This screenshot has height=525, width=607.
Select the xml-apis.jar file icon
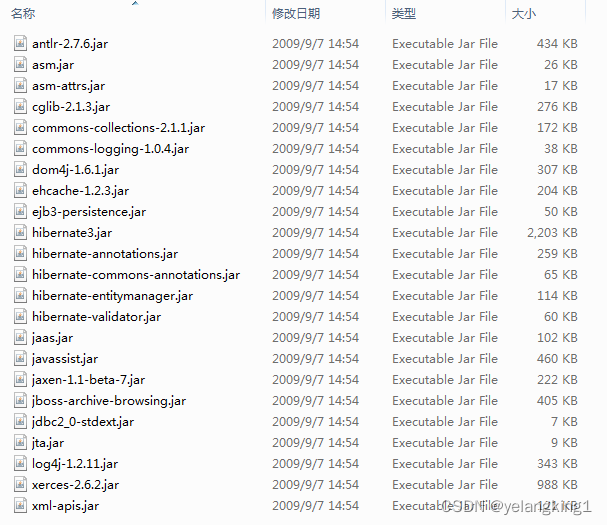pos(20,505)
